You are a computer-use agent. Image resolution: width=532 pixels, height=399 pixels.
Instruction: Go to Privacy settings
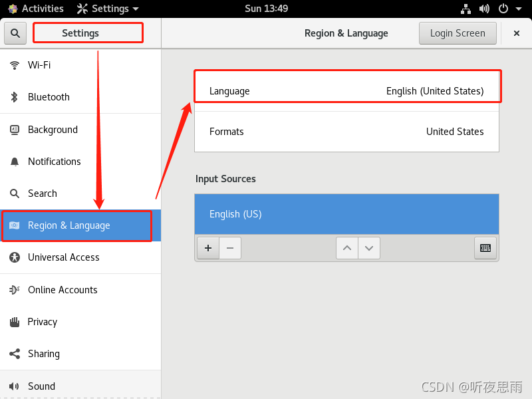point(80,322)
